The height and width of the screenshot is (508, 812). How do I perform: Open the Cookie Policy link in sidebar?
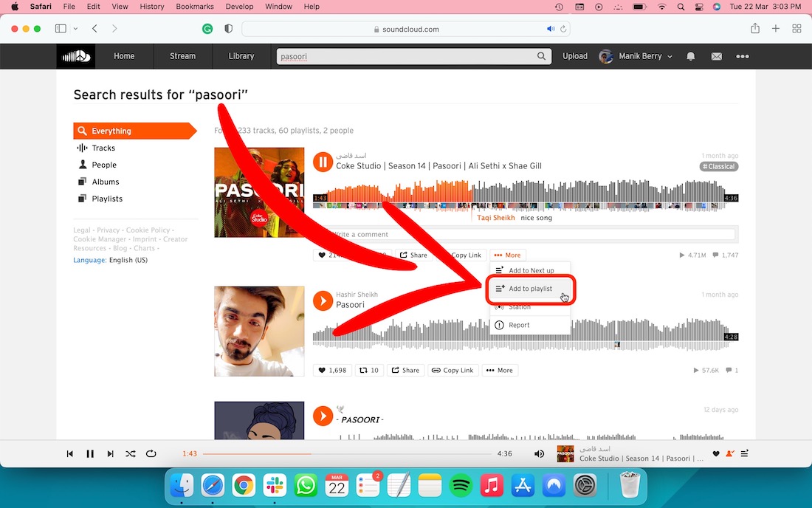(148, 230)
